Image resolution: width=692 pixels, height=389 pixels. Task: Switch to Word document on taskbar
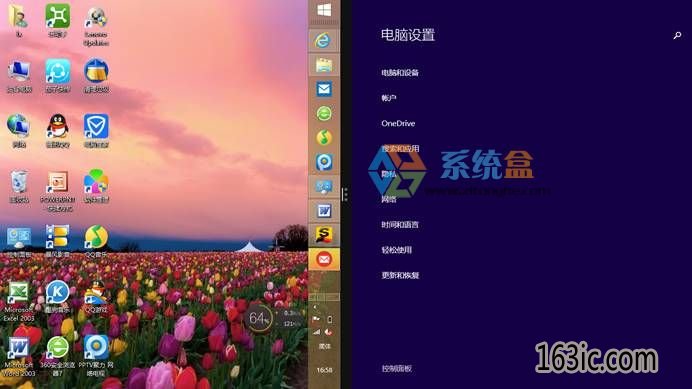click(x=324, y=211)
